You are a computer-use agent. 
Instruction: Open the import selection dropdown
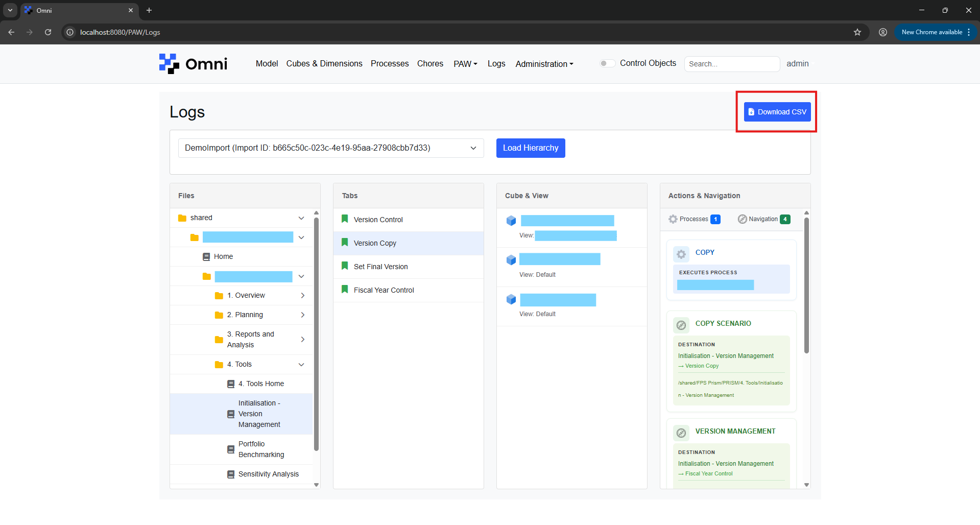[x=331, y=148]
